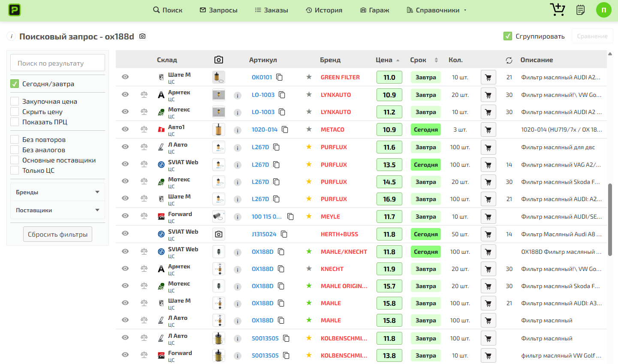Click compare scales icon in Forward MEYLE row
618x364 pixels.
pyautogui.click(x=144, y=217)
